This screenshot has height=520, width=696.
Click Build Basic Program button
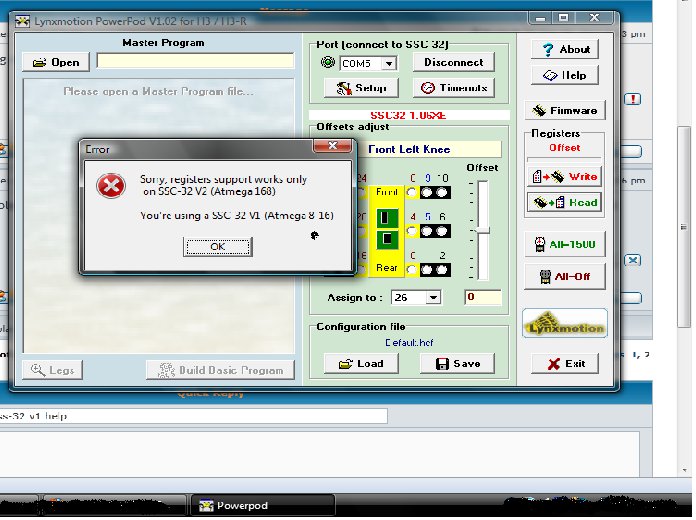coord(220,370)
